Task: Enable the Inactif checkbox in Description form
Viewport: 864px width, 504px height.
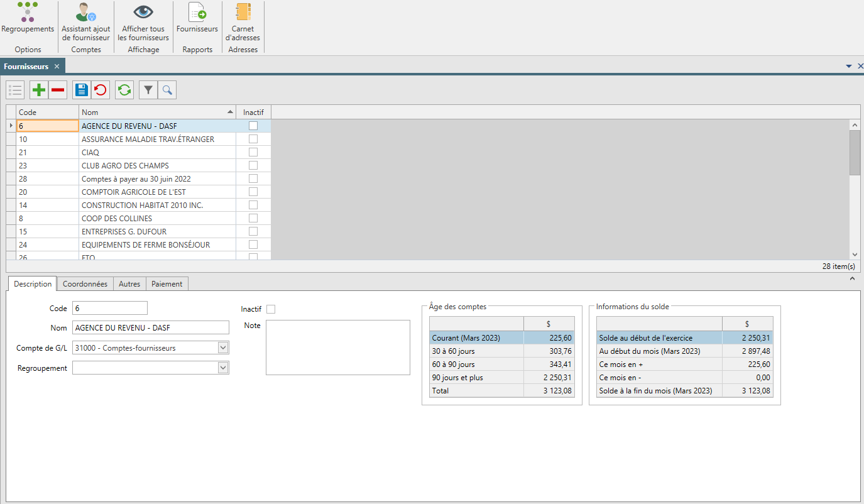Action: pos(271,309)
